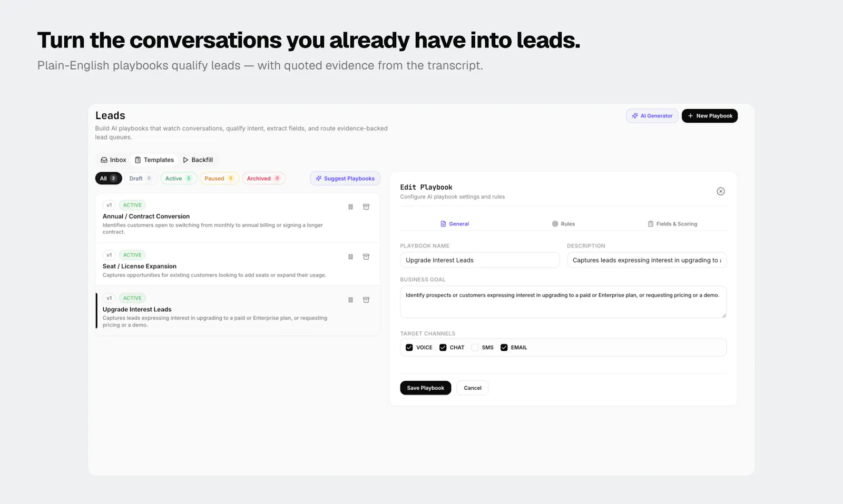
Task: Filter playbooks by Paused
Action: 219,179
